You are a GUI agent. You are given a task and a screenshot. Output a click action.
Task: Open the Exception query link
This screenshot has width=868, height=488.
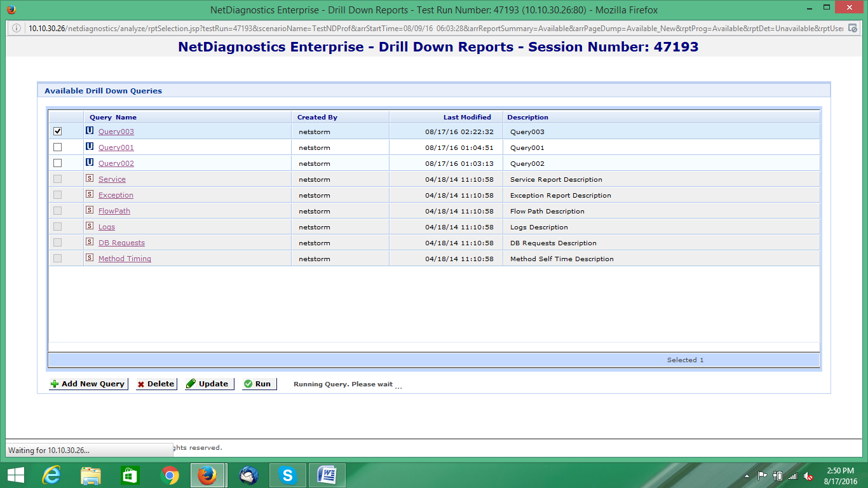[x=116, y=195]
